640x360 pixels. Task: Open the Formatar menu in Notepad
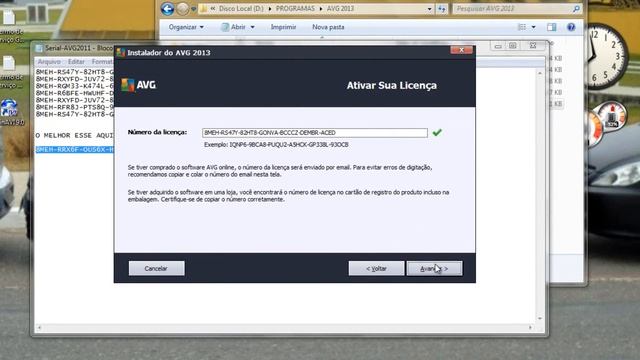[x=102, y=62]
